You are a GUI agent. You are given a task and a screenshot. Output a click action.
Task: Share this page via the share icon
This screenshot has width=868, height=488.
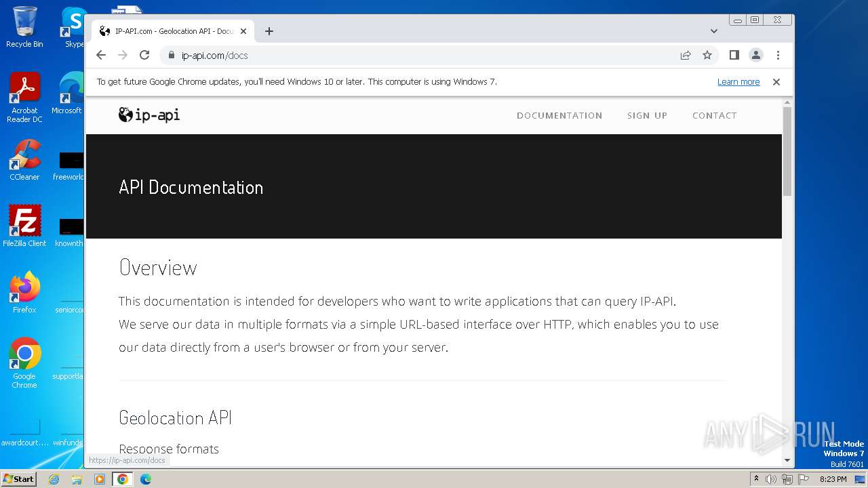(686, 55)
